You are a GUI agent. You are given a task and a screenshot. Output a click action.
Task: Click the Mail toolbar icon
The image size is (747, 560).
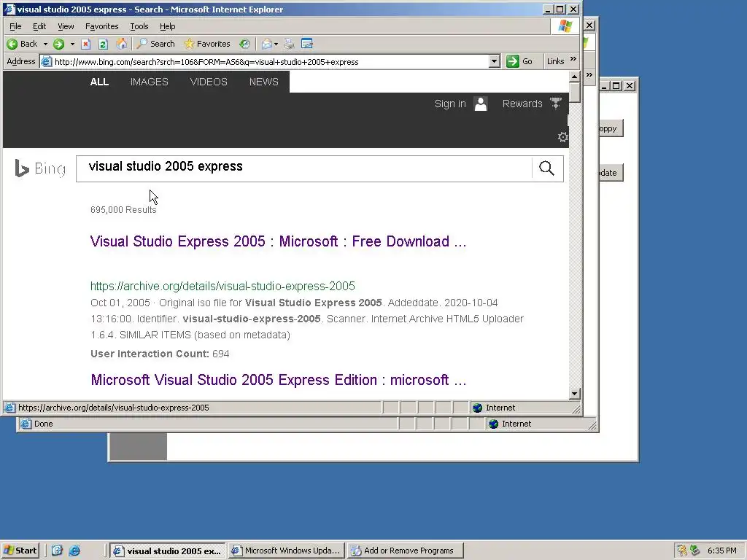click(x=266, y=44)
